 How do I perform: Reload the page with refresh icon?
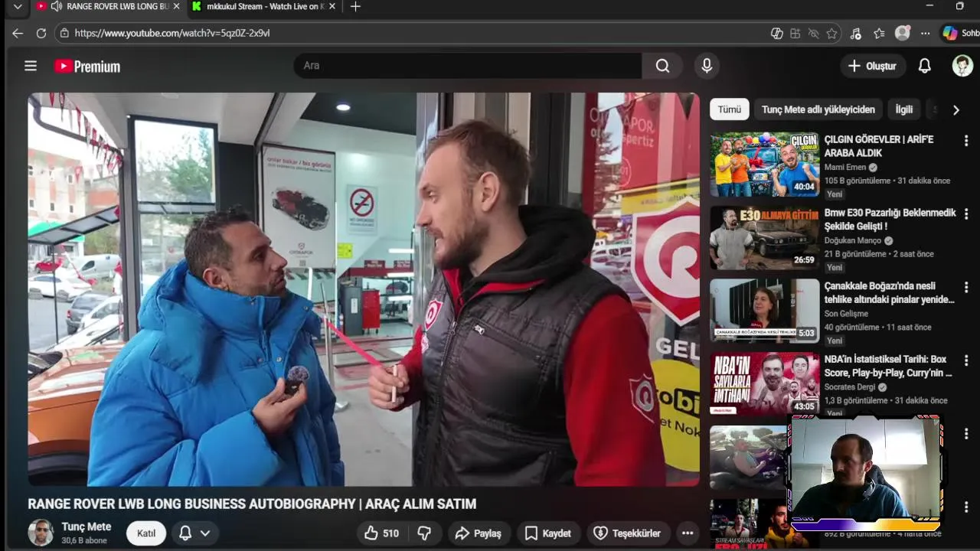point(41,33)
